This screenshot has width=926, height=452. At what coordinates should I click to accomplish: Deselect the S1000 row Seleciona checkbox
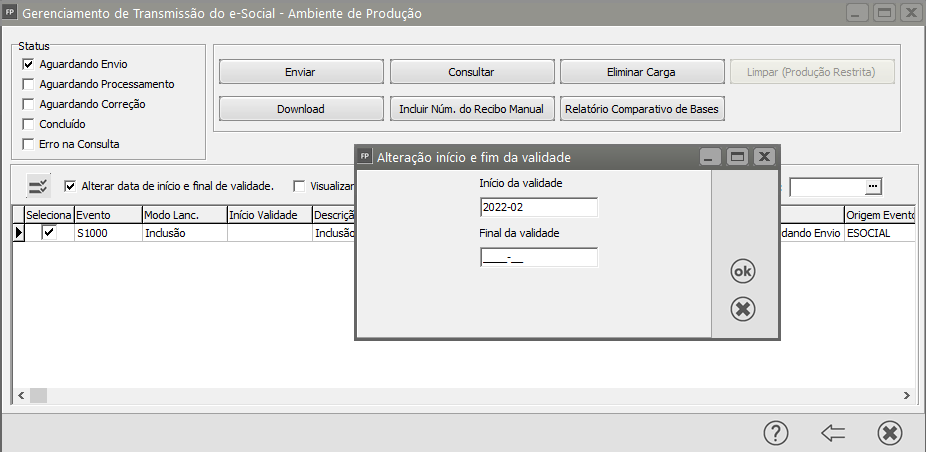click(49, 232)
